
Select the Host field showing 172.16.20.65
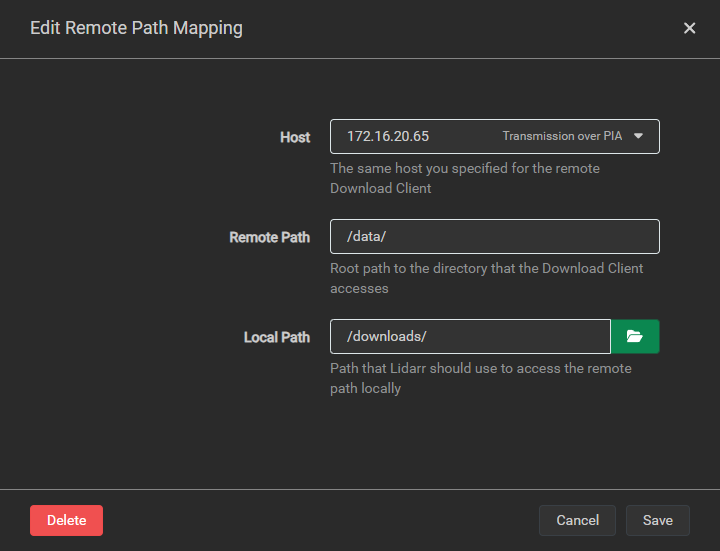(x=495, y=136)
